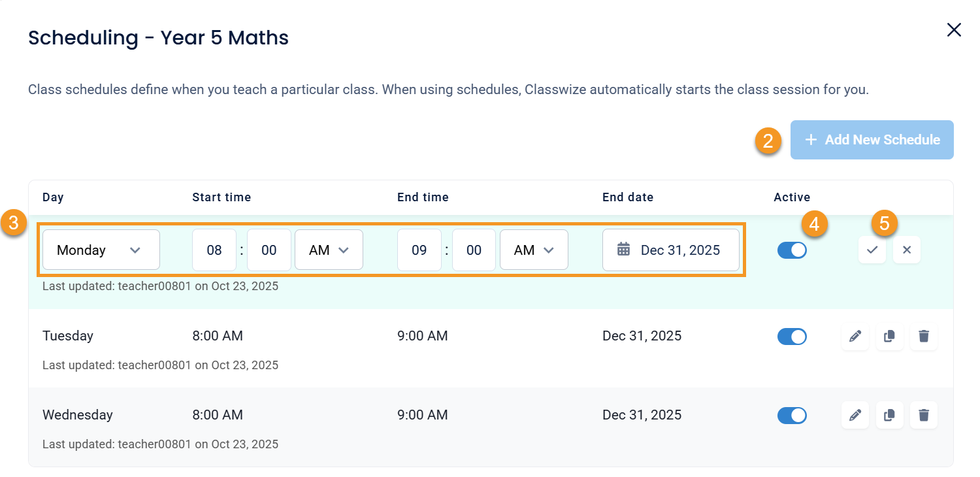
Task: Open the Dec 31, 2025 end date picker
Action: [671, 250]
